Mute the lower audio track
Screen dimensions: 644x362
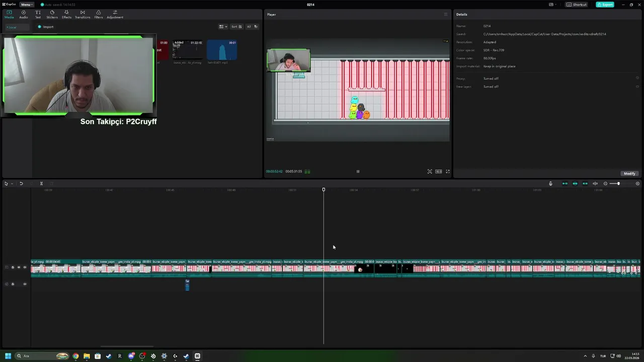click(x=25, y=284)
